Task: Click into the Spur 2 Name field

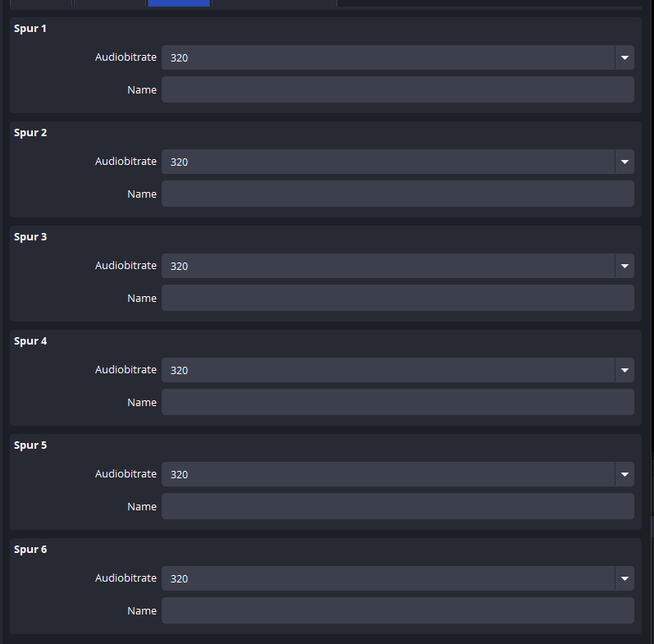Action: (398, 194)
